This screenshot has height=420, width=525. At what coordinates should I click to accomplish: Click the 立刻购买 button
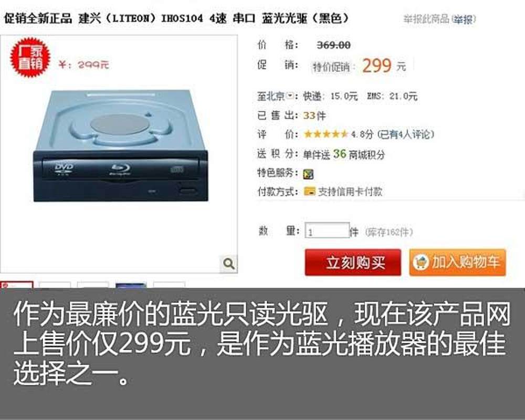point(353,262)
